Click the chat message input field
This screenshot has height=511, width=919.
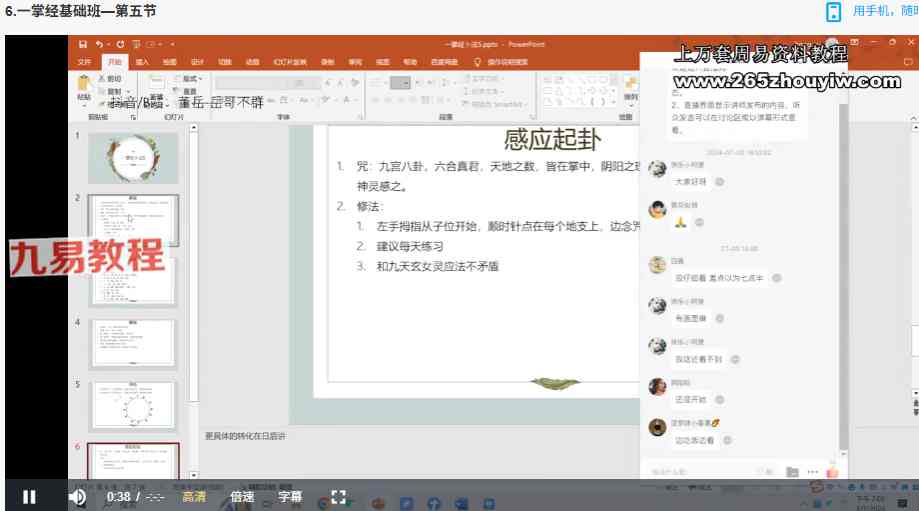point(700,471)
